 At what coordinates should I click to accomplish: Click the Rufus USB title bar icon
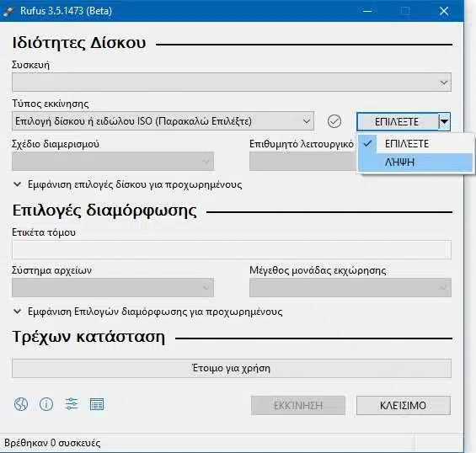click(9, 11)
